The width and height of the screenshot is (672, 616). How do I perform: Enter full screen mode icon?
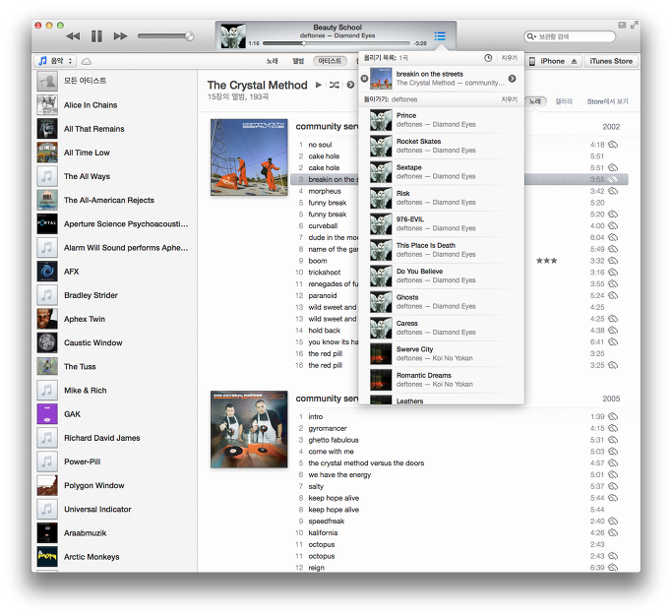click(x=634, y=26)
